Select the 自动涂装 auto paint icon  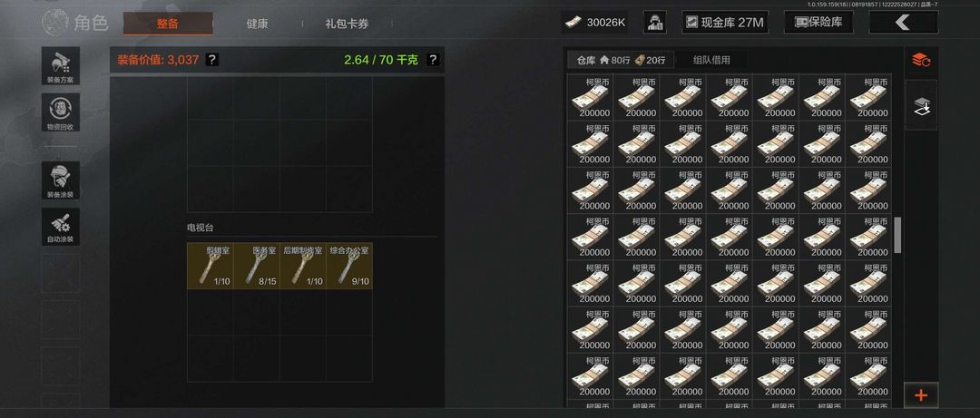pos(61,226)
